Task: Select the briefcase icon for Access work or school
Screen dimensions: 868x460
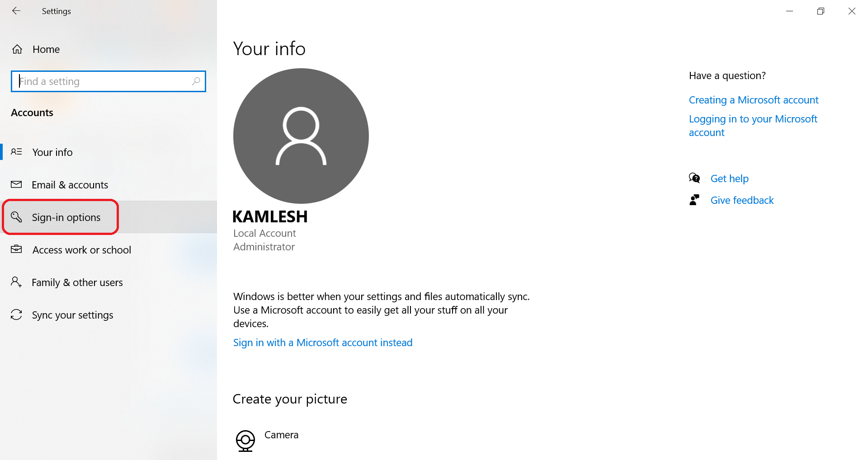Action: (17, 249)
